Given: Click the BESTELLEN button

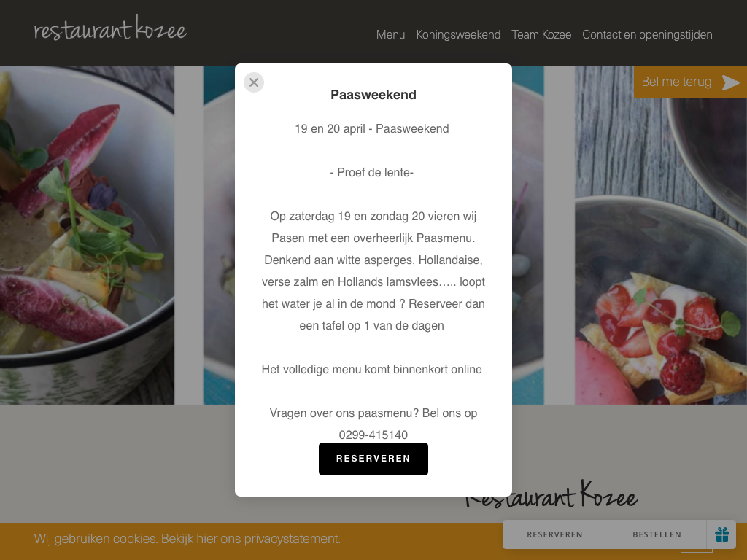Looking at the screenshot, I should point(657,534).
